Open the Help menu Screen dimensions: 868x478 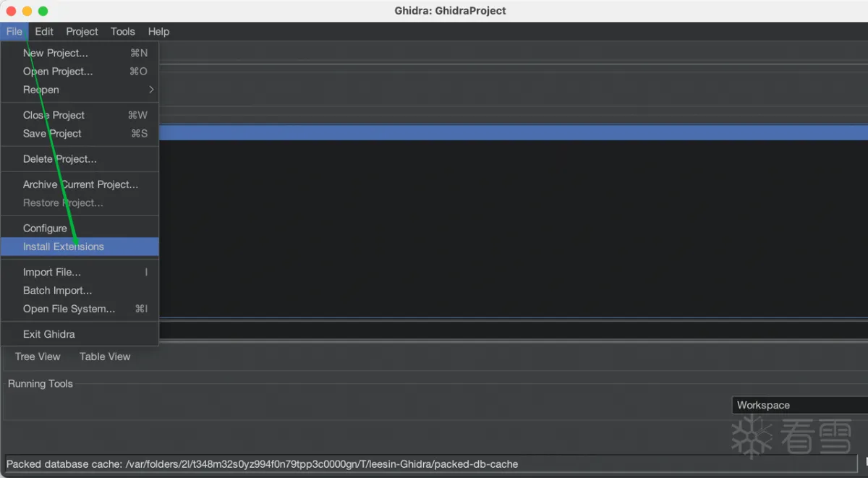click(158, 31)
